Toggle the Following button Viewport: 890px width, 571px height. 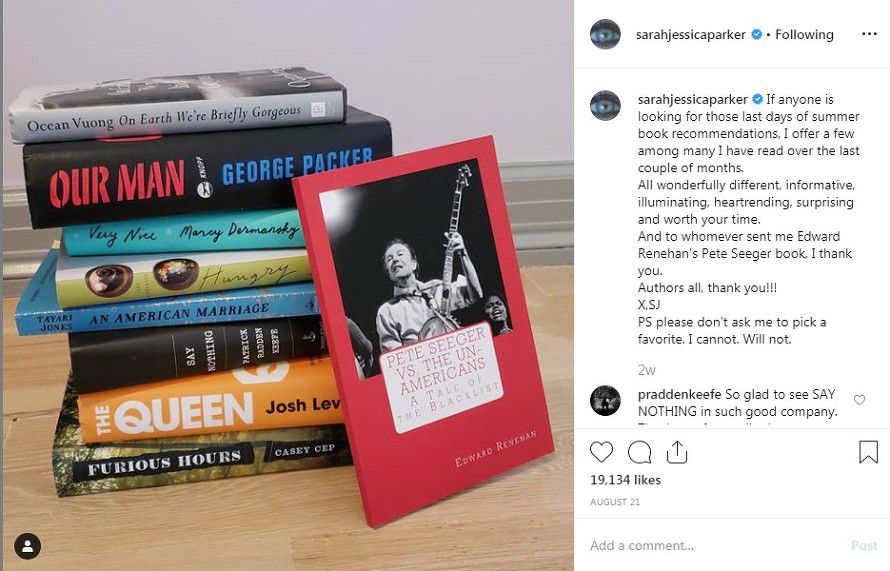pos(804,35)
